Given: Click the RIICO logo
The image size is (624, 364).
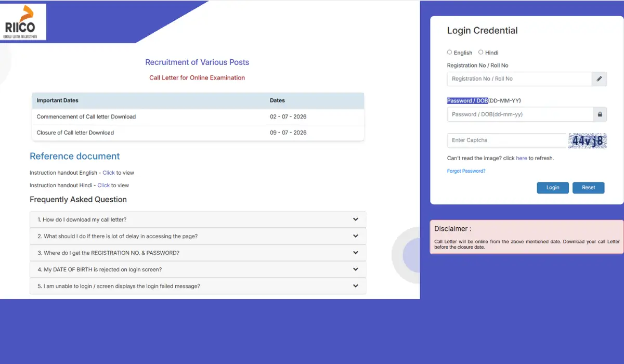Looking at the screenshot, I should click(23, 22).
